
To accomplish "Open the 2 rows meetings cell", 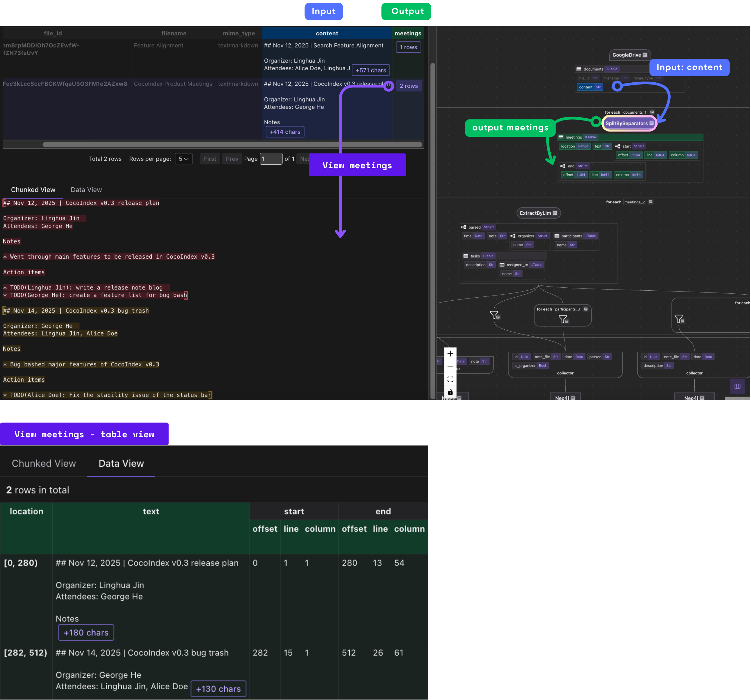I will (x=408, y=86).
